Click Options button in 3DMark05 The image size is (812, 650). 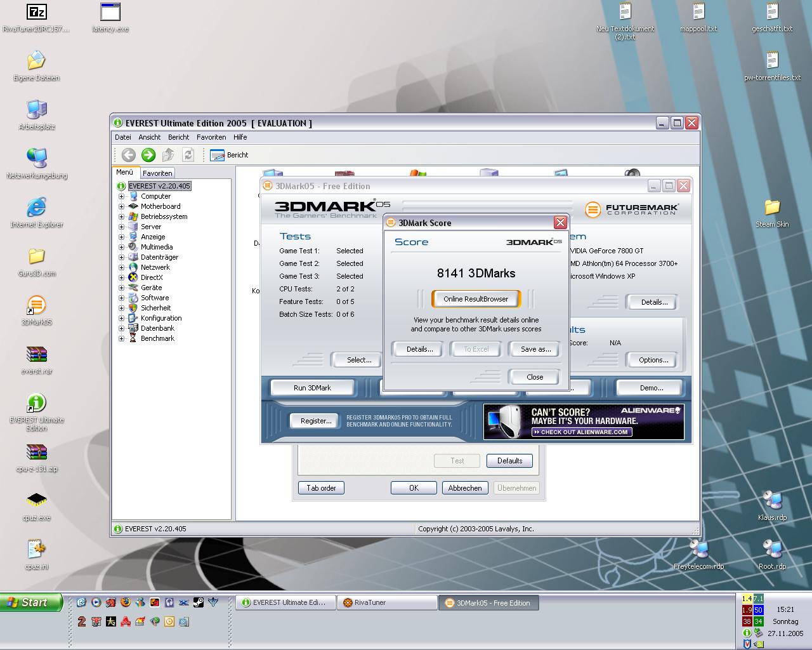[653, 360]
